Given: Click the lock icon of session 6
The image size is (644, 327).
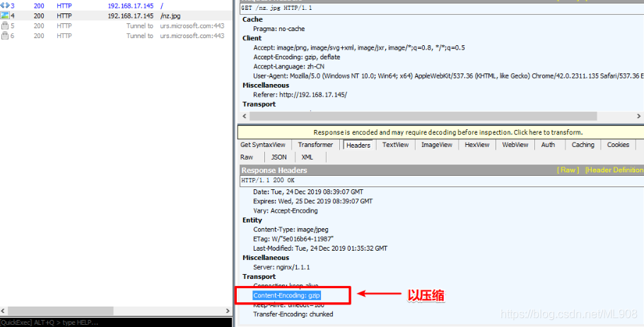Looking at the screenshot, I should pos(5,36).
